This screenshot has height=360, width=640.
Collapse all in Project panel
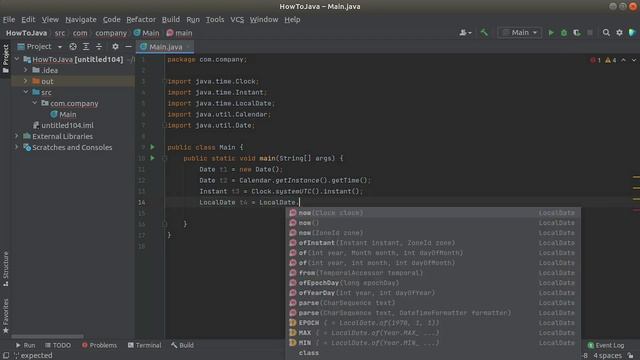[x=99, y=47]
